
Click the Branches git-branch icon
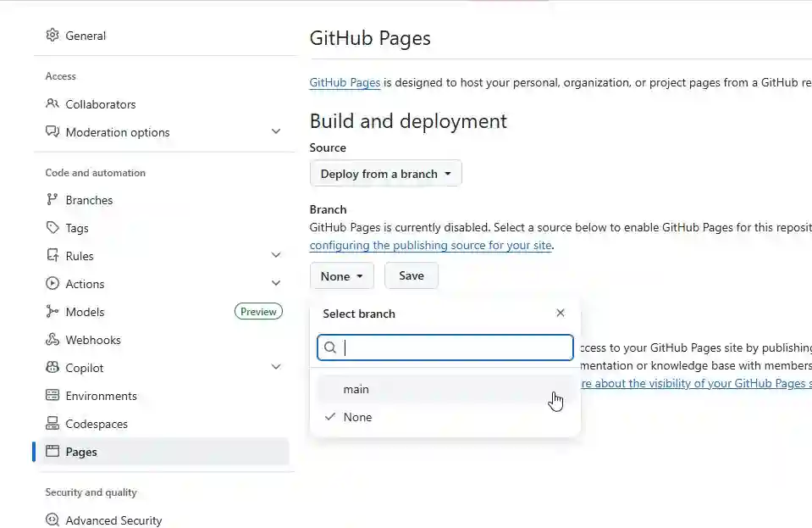52,199
